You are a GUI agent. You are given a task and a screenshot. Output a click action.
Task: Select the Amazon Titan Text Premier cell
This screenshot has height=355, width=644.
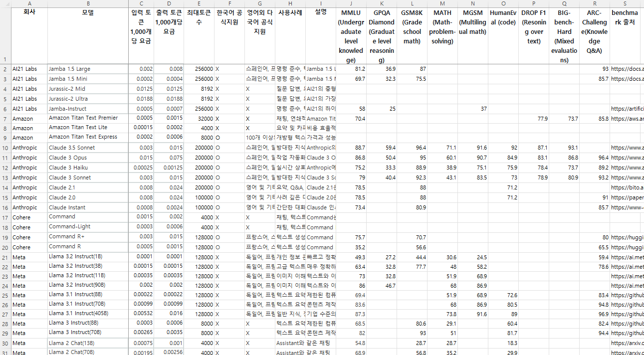click(88, 118)
